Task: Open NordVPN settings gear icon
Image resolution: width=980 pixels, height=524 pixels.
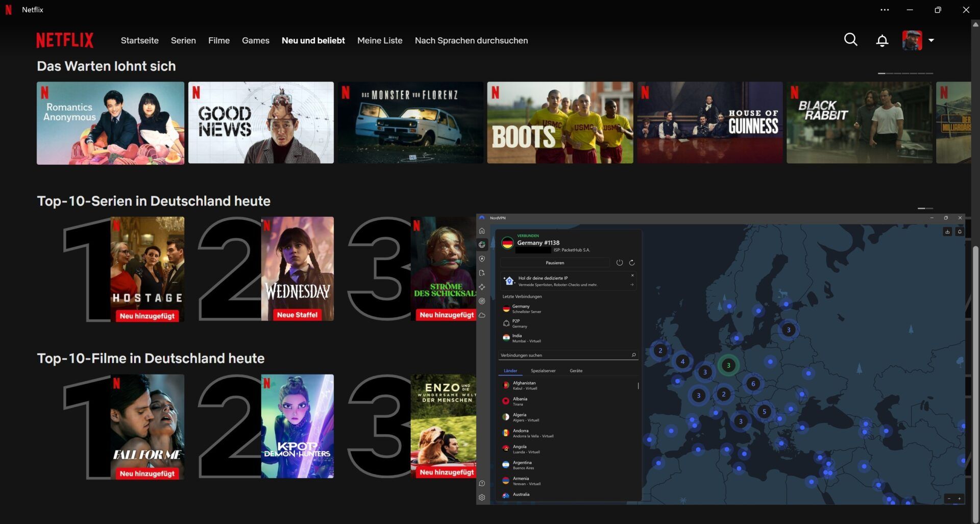Action: tap(482, 497)
